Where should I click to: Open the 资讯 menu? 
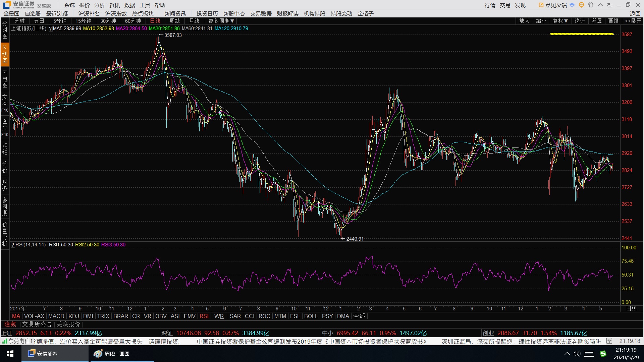(x=115, y=5)
